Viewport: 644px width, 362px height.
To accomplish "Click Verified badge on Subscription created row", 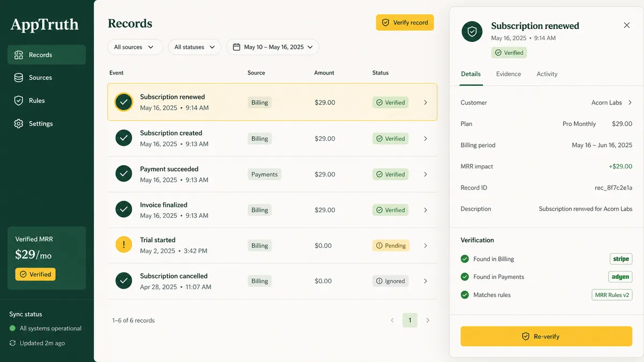I will (391, 138).
